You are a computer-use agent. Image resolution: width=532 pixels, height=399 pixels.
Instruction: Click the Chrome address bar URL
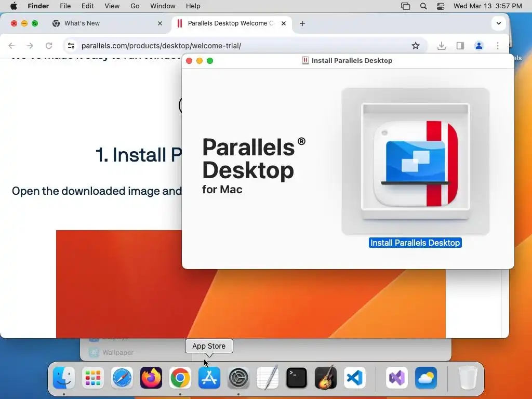[161, 46]
